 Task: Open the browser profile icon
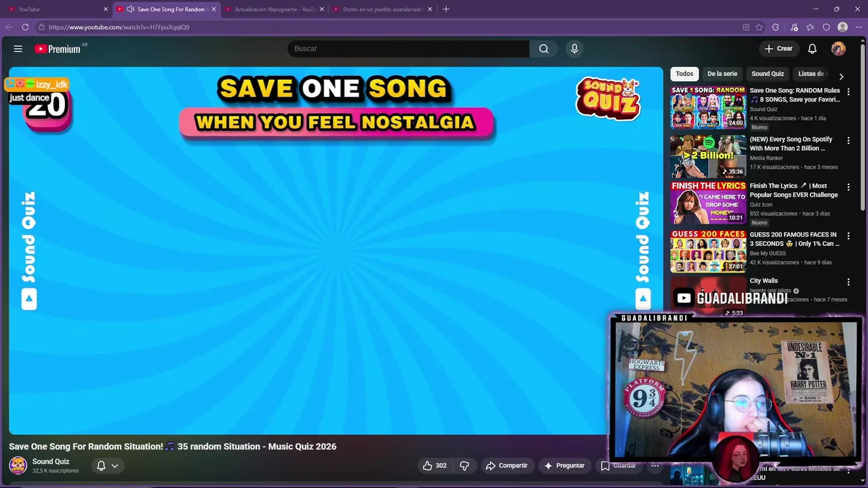click(x=843, y=27)
